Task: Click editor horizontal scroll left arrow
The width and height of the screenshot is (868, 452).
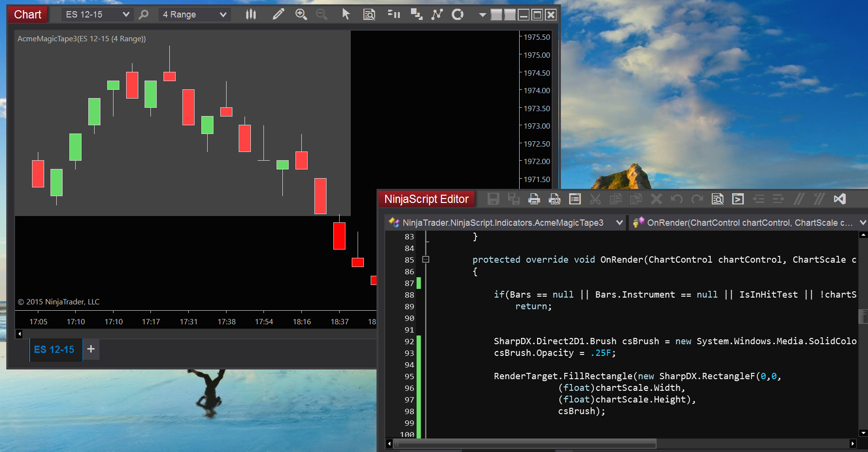Action: tap(389, 444)
